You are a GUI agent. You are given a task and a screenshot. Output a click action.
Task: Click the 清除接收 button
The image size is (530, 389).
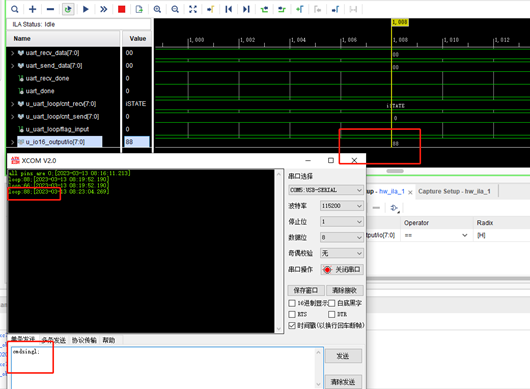pyautogui.click(x=345, y=290)
